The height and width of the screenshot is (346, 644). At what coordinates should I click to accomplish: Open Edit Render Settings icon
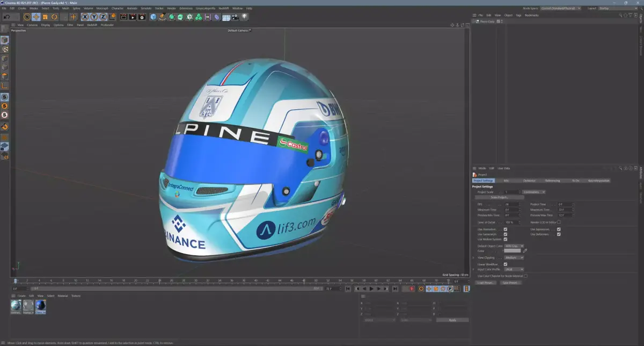142,17
